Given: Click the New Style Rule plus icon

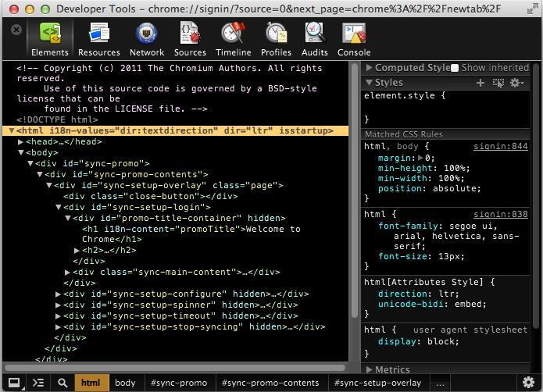Looking at the screenshot, I should 480,83.
